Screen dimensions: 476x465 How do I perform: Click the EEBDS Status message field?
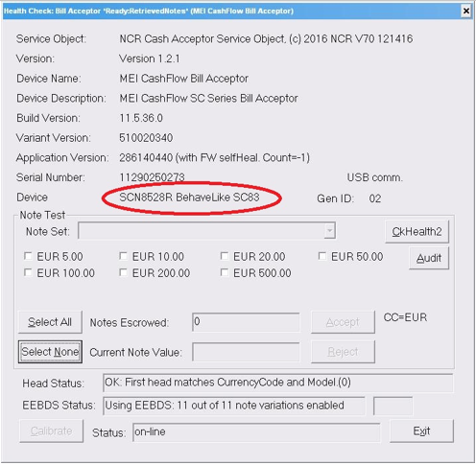coord(233,406)
